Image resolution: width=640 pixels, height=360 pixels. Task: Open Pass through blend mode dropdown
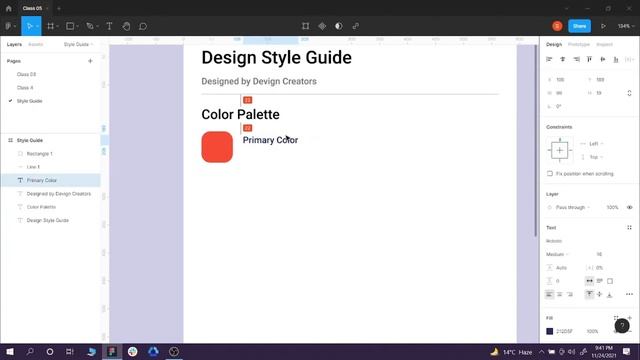[x=573, y=207]
